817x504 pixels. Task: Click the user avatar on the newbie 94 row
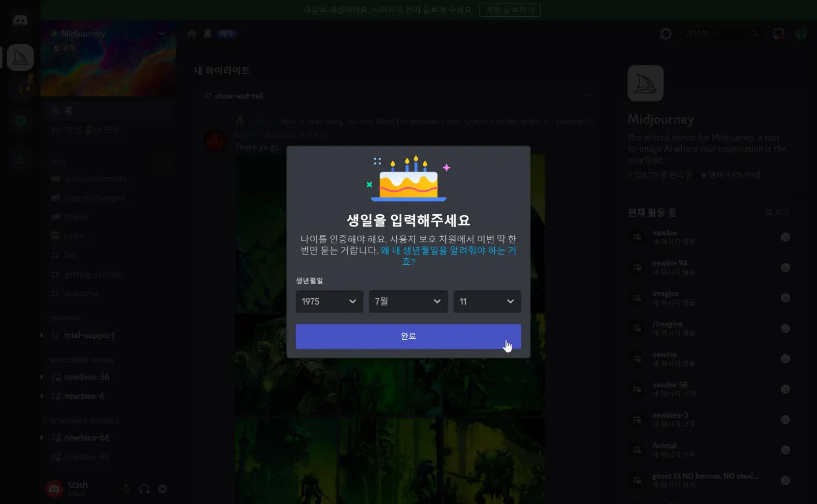point(785,268)
